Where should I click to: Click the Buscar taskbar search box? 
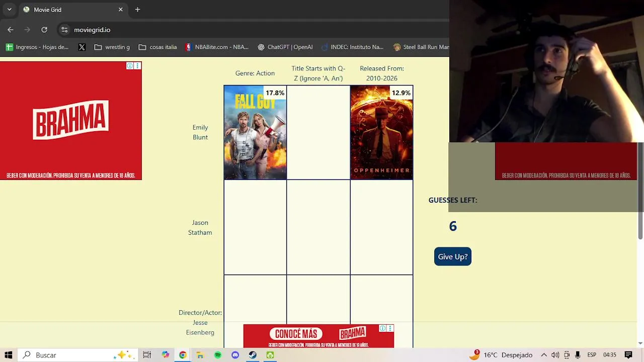click(77, 355)
